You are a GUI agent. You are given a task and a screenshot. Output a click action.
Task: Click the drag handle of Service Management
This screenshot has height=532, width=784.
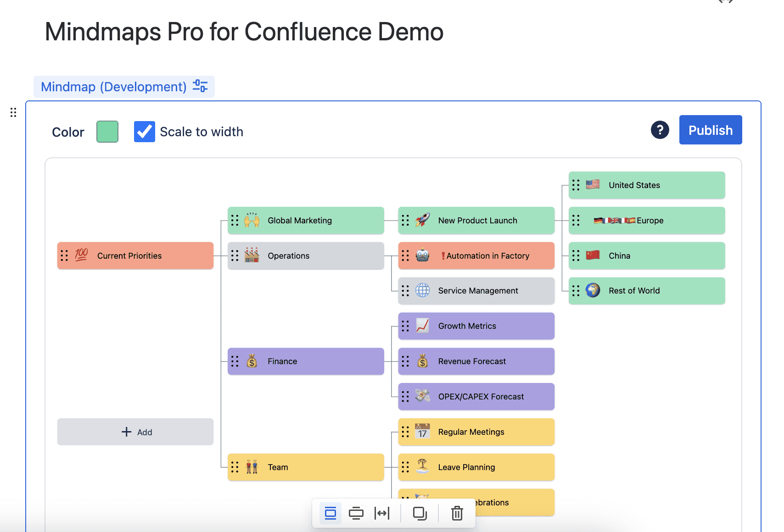[405, 291]
